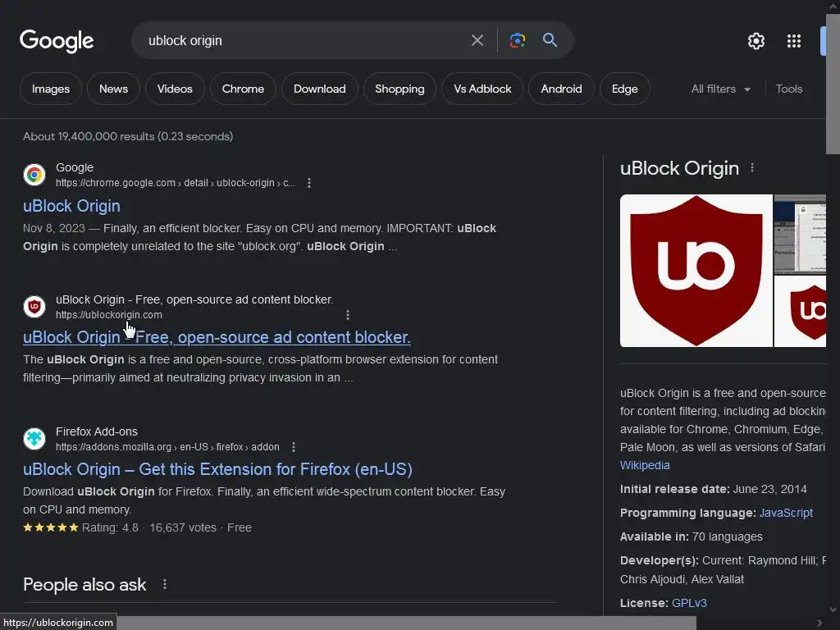
Task: Open search by image camera icon
Action: tap(517, 40)
